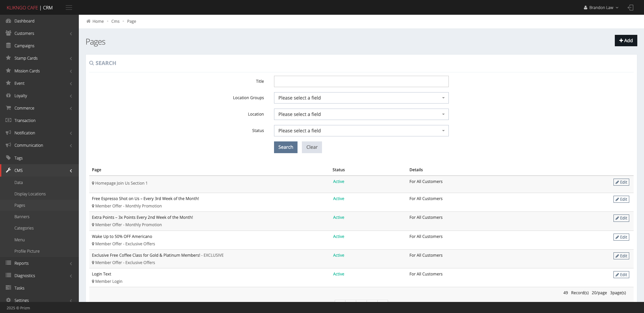Click the Tasks icon in sidebar
Image resolution: width=644 pixels, height=313 pixels.
(x=8, y=288)
